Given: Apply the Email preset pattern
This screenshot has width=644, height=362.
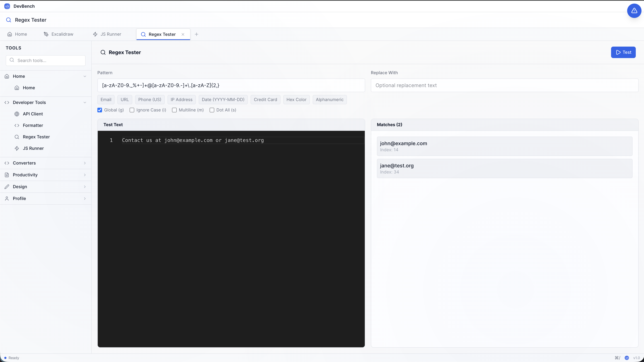Looking at the screenshot, I should coord(106,99).
